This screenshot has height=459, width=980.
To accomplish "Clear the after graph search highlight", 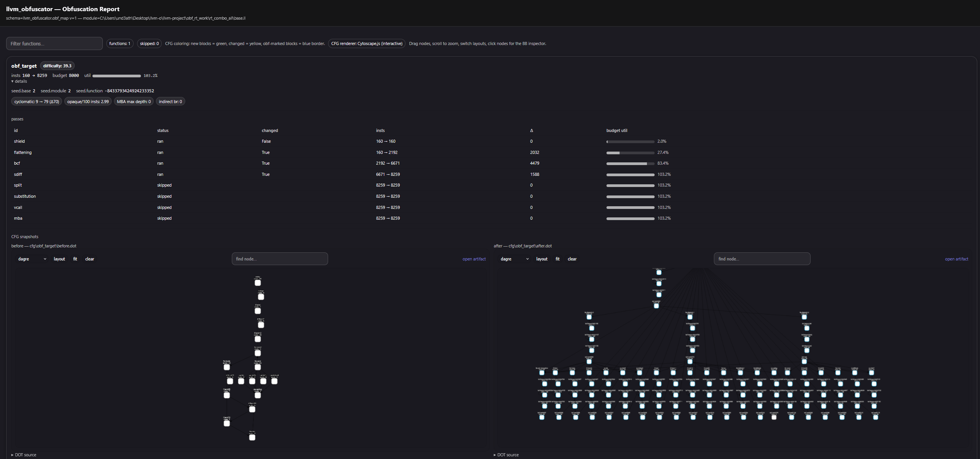I will pyautogui.click(x=572, y=259).
